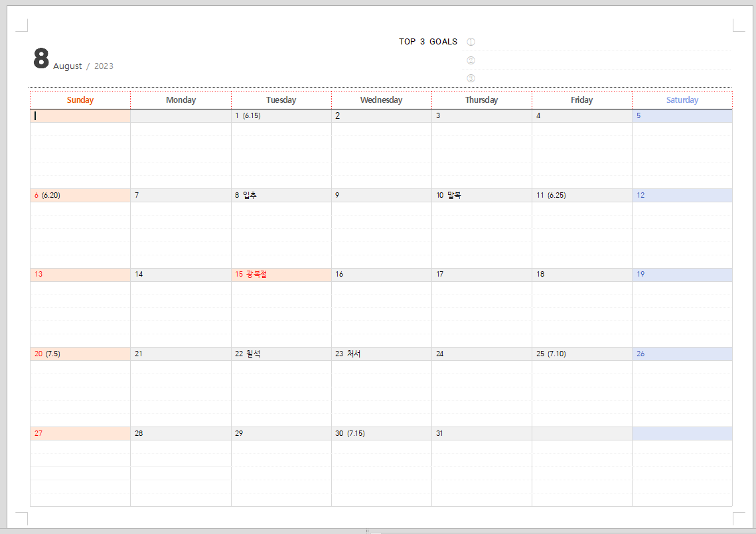Click the date cell 4
Viewport: 756px width, 534px height.
point(582,116)
